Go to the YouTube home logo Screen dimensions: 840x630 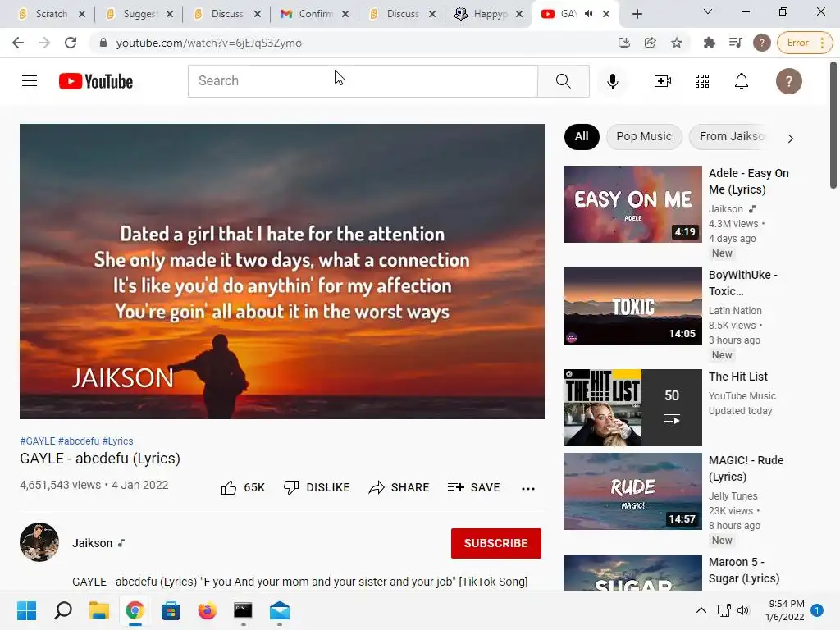[96, 81]
